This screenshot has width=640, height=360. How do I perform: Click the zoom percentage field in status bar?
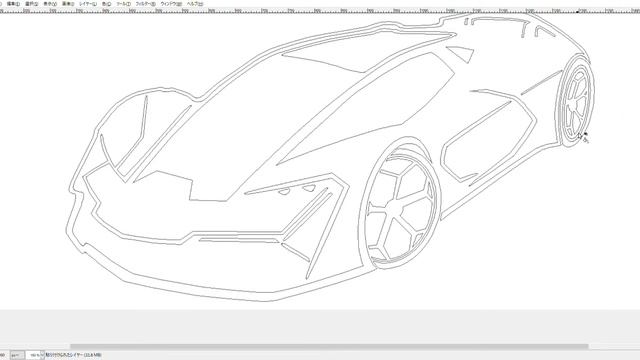pyautogui.click(x=33, y=355)
